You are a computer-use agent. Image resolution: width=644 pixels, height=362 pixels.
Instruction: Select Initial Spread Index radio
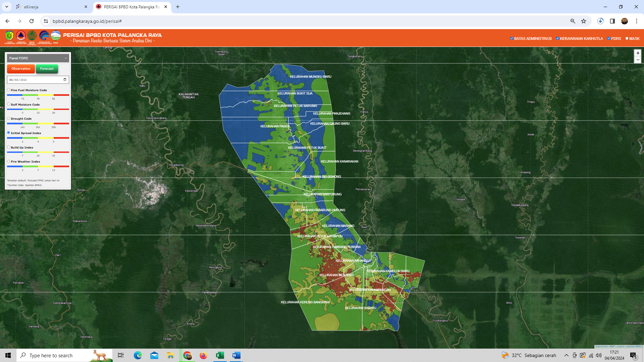coord(9,133)
